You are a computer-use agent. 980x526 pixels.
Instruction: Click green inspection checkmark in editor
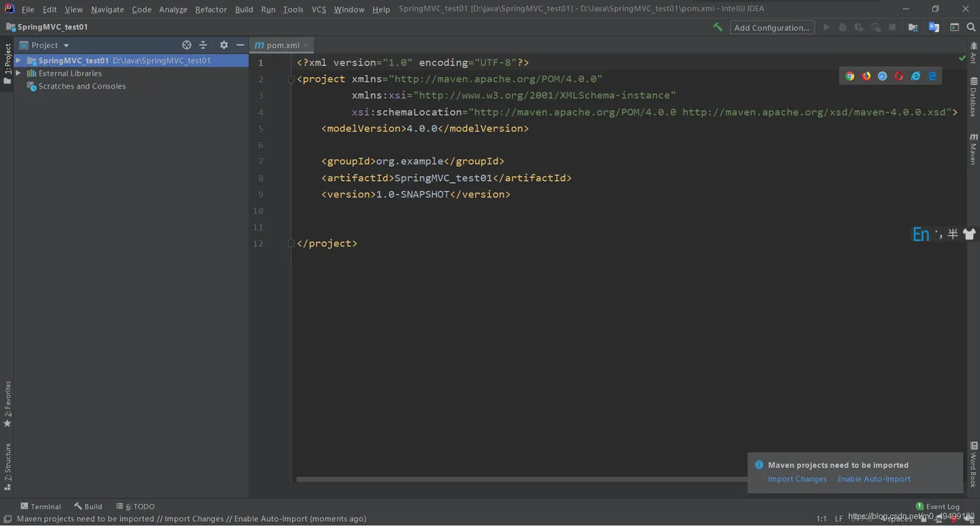click(x=962, y=58)
